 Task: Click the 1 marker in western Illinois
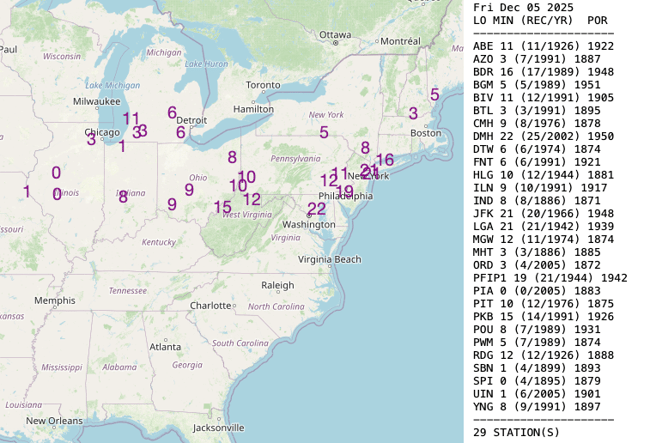click(x=27, y=191)
